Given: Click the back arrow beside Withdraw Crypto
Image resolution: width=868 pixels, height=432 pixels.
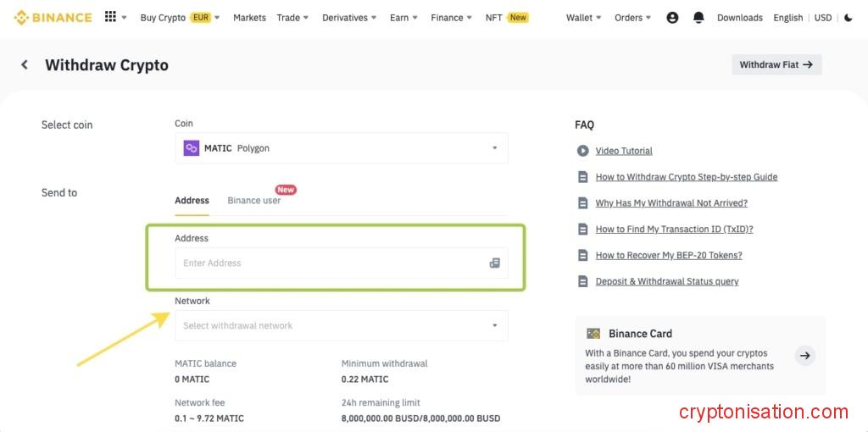Looking at the screenshot, I should pyautogui.click(x=25, y=64).
